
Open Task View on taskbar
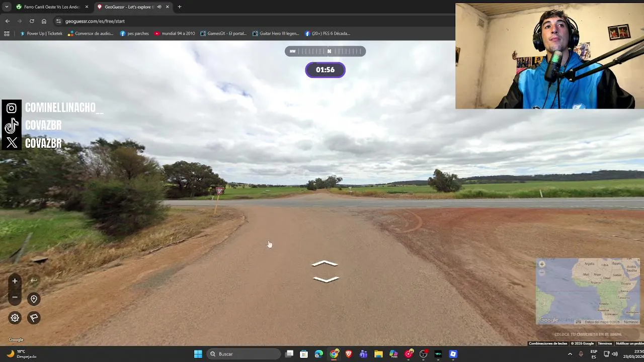[x=289, y=354]
